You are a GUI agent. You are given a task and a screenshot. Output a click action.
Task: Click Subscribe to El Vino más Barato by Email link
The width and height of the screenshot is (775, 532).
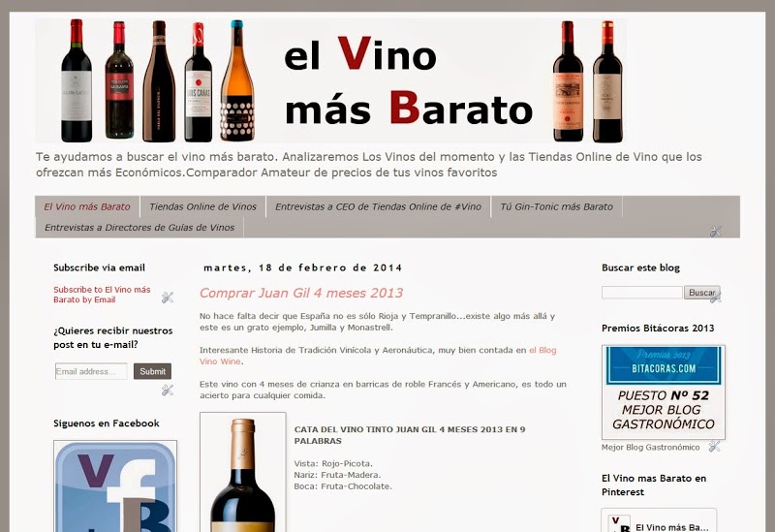pos(102,295)
